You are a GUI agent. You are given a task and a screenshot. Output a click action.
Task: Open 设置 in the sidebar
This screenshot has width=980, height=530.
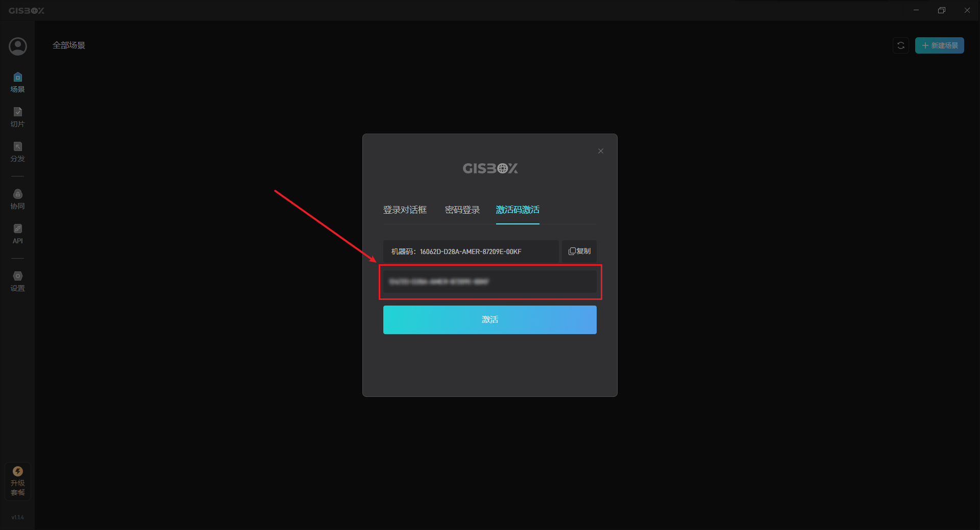pos(18,281)
